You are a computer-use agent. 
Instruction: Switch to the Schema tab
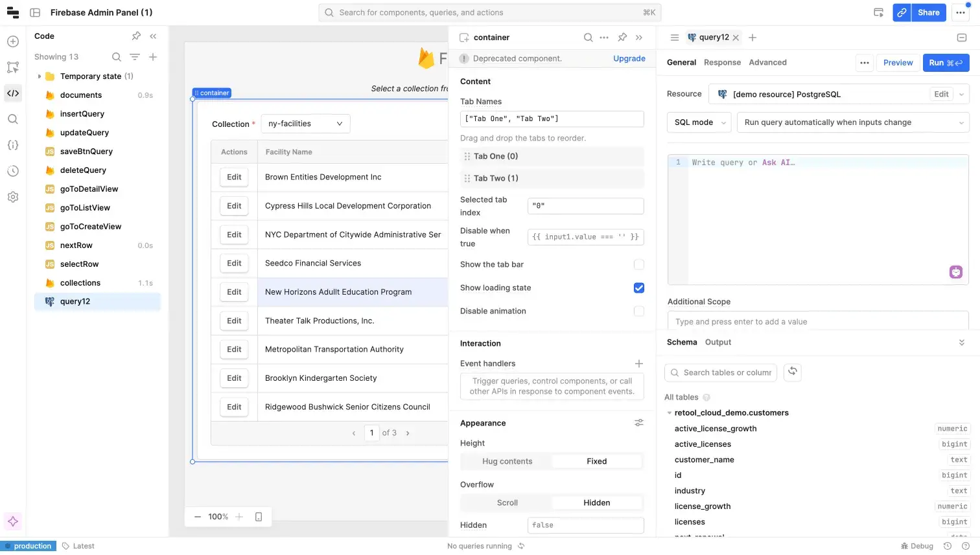pos(682,342)
